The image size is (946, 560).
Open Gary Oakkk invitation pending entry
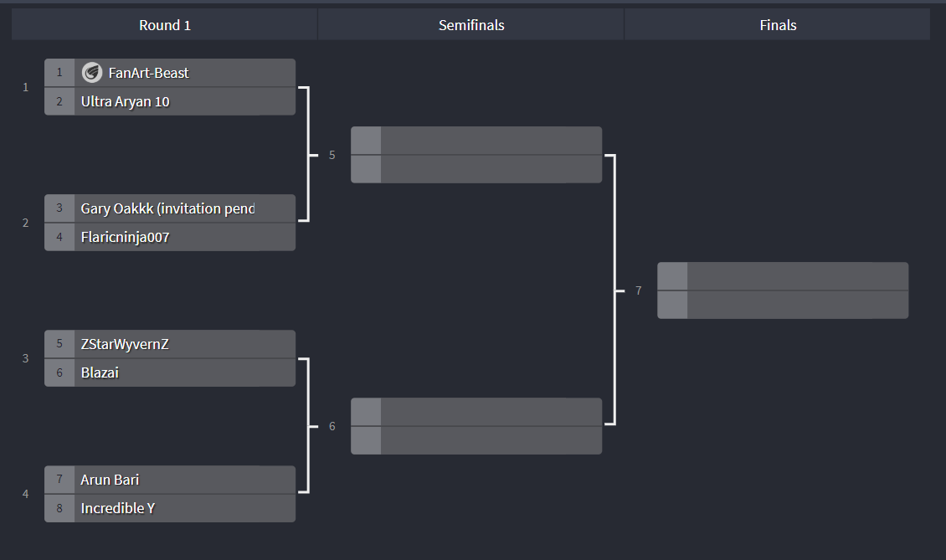pyautogui.click(x=170, y=208)
